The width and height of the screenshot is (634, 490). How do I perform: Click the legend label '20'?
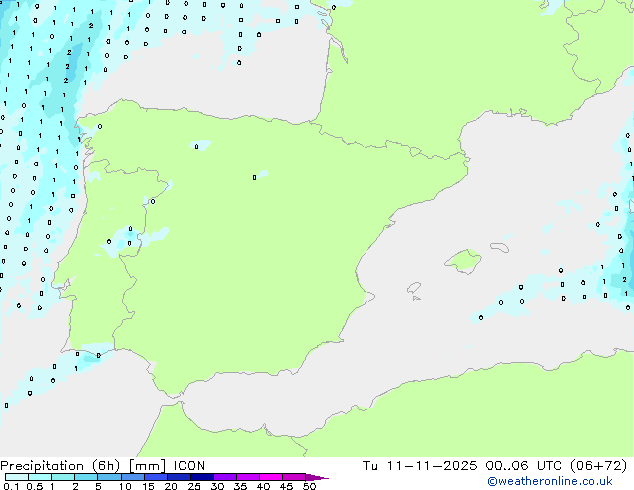click(x=171, y=486)
